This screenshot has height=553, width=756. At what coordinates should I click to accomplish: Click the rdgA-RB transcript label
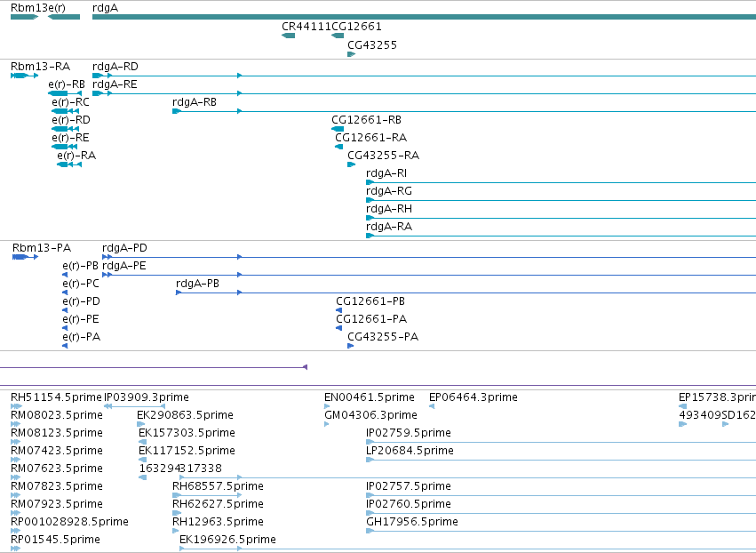195,102
